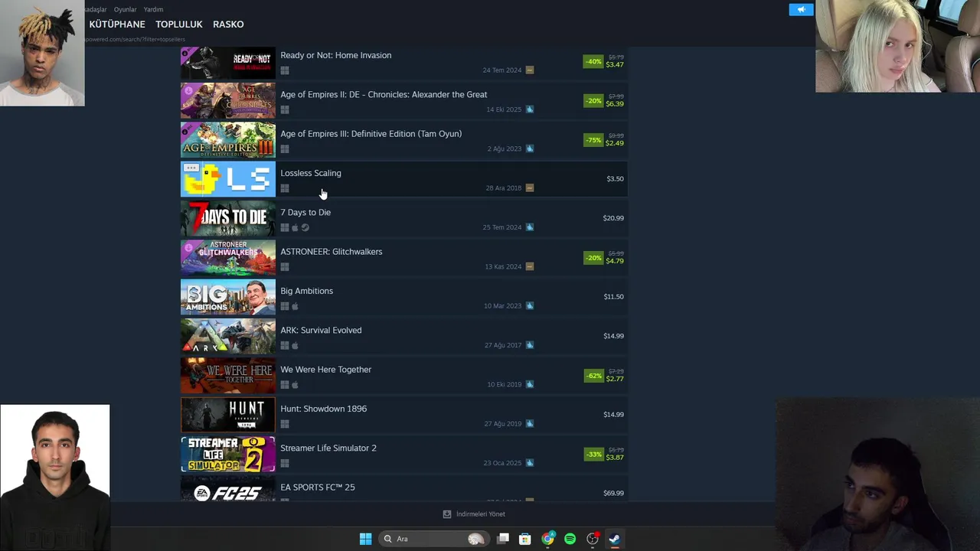The image size is (980, 551).
Task: Click the $14.99 price of ARK: Survival Evolved
Action: 613,336
